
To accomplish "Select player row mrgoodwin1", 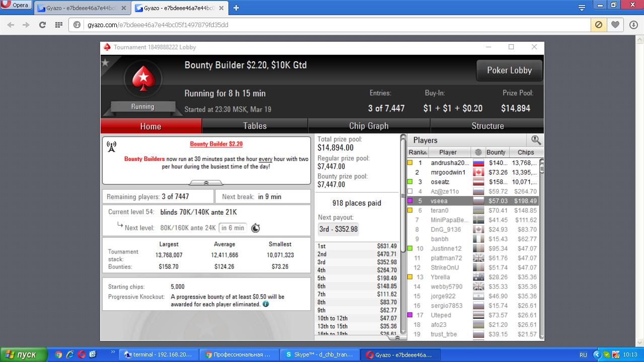I will pyautogui.click(x=472, y=172).
